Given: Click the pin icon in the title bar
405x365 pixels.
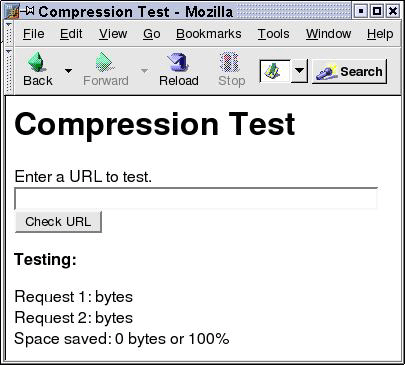Looking at the screenshot, I should pyautogui.click(x=28, y=11).
